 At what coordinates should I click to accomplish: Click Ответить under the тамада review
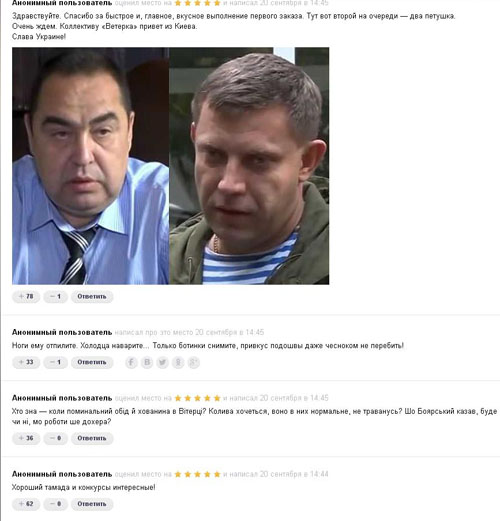[92, 504]
